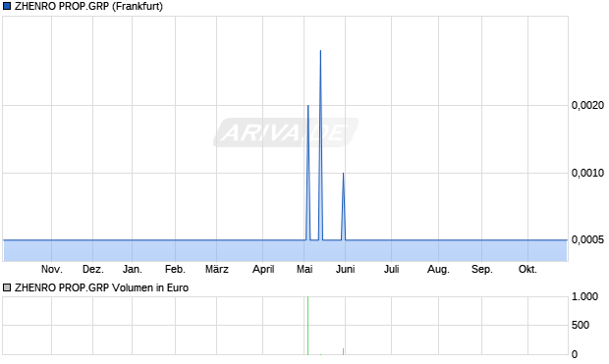Viewport: 609px width, 364px height.
Task: Click the 'Aug.' month axis label
Action: [x=438, y=269]
